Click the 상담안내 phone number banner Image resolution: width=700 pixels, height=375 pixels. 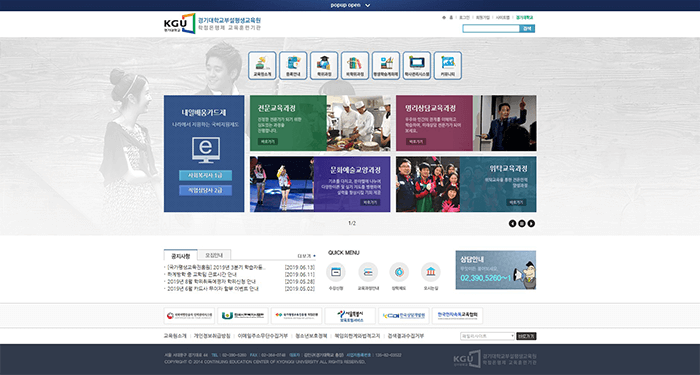tap(496, 270)
